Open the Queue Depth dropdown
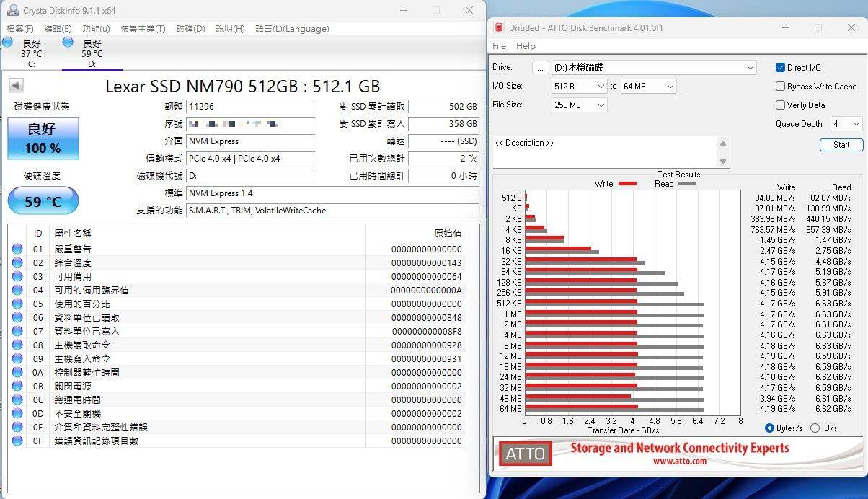The width and height of the screenshot is (868, 499). point(846,124)
